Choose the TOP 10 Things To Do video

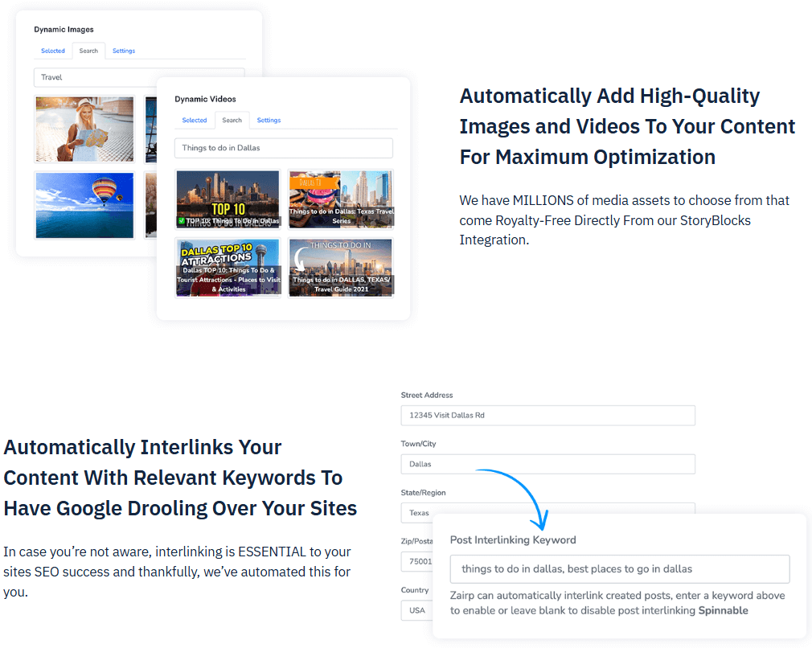228,199
